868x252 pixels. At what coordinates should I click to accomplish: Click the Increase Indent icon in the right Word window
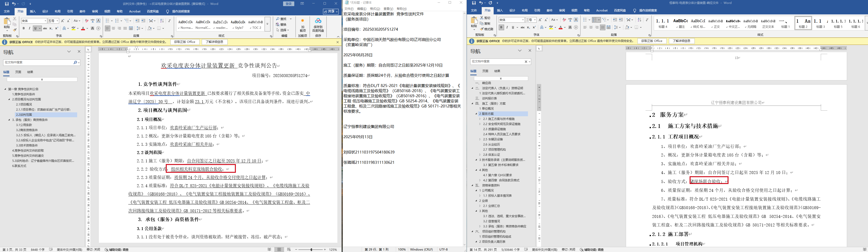pyautogui.click(x=621, y=20)
